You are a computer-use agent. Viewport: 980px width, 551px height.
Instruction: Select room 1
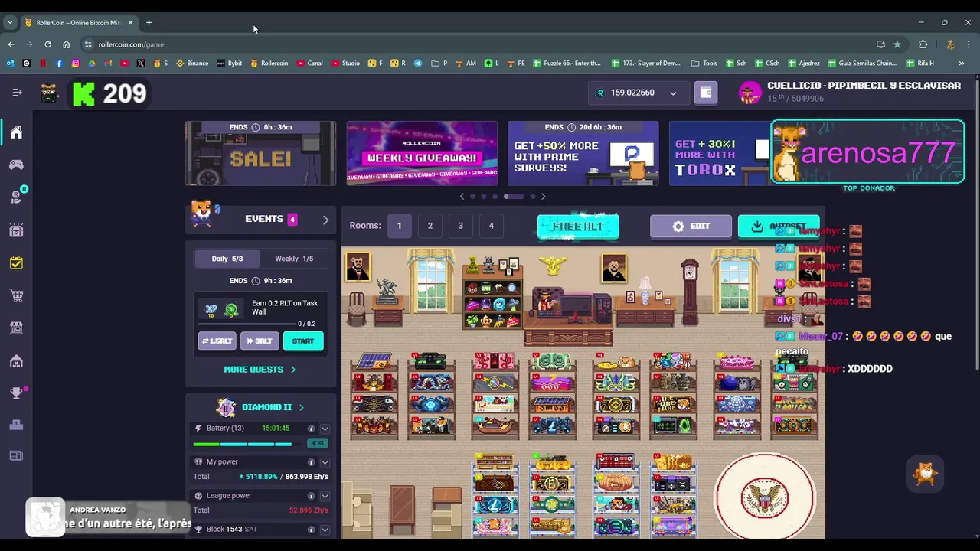coord(399,226)
